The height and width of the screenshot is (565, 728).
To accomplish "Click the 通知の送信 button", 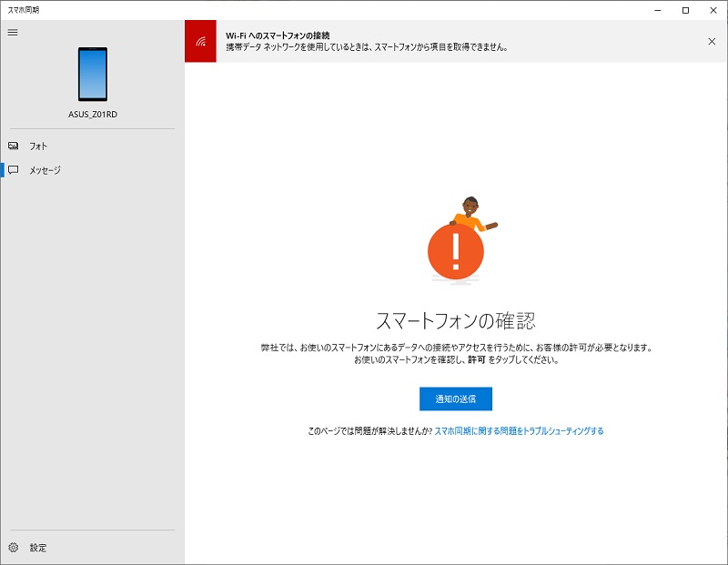I will click(x=456, y=399).
